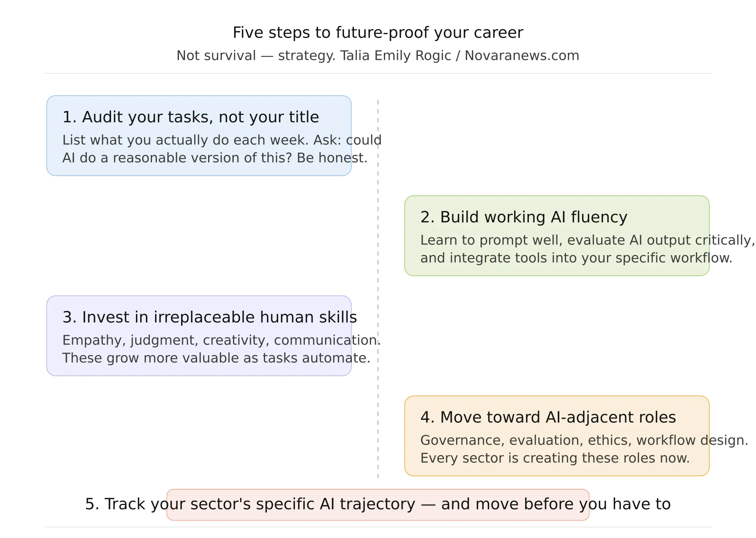Screen dimensions: 756x538
Task: Select the "4. Move toward AI-adjacent roles" heading
Action: click(548, 417)
